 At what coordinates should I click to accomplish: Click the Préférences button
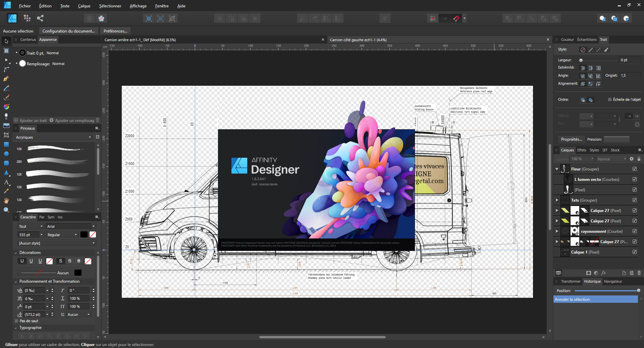[x=115, y=31]
